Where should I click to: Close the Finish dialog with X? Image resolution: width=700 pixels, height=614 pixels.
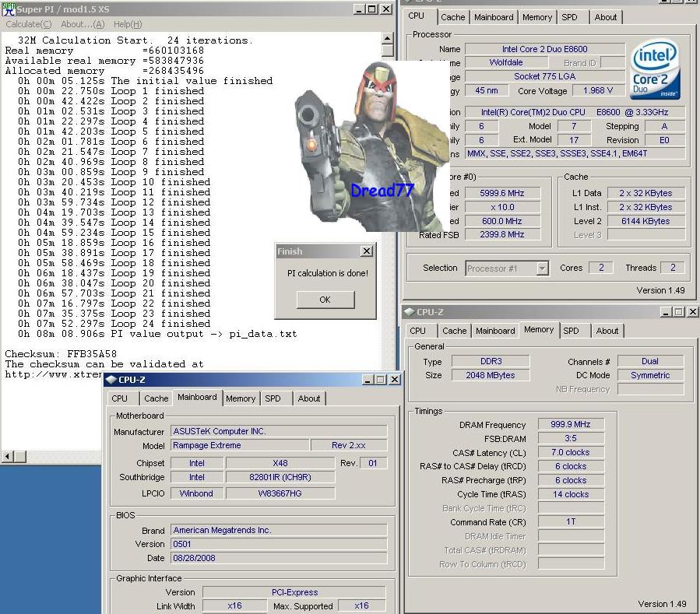(x=367, y=251)
